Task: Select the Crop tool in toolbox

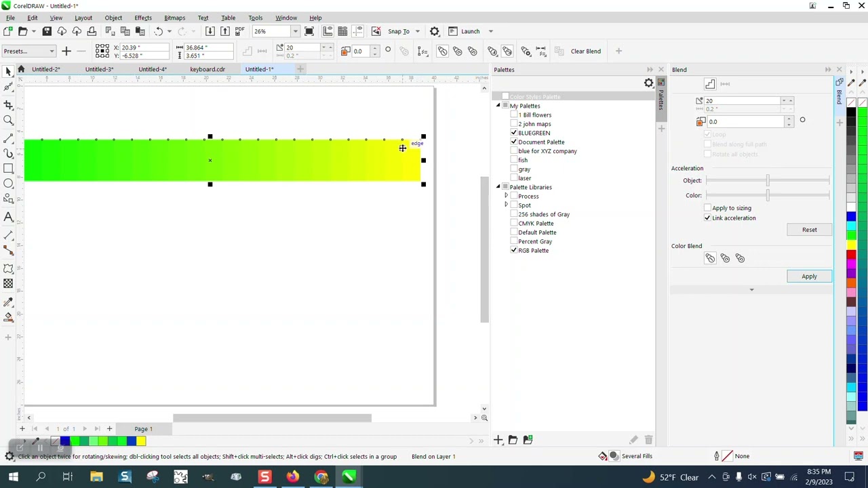Action: pyautogui.click(x=8, y=104)
